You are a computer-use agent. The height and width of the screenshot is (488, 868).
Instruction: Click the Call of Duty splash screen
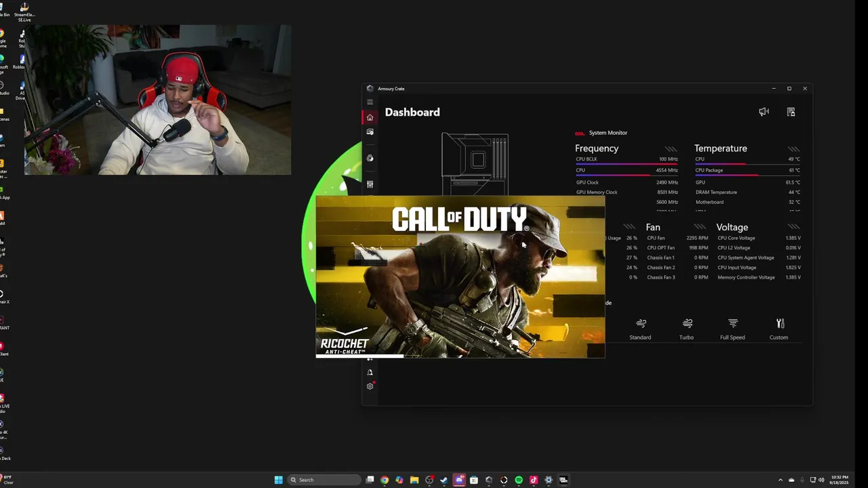(460, 277)
